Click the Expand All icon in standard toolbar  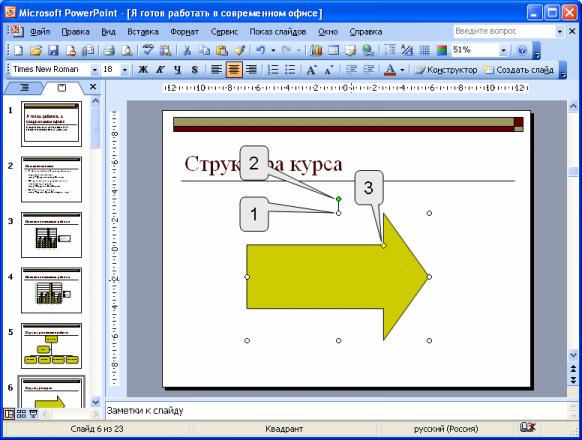point(390,50)
